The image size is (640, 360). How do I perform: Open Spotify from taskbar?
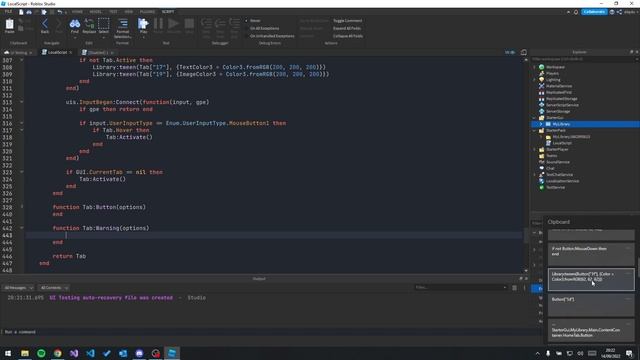point(41,353)
